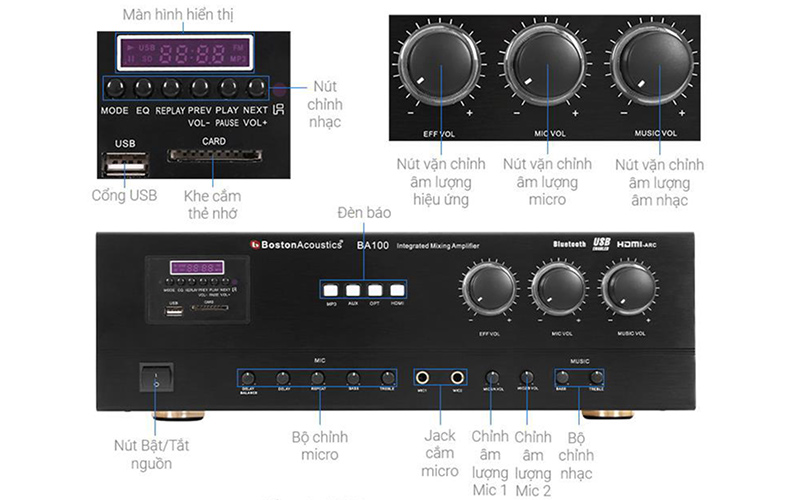Select the MP3 indicator light
Screen dimensions: 800x500
pyautogui.click(x=330, y=290)
